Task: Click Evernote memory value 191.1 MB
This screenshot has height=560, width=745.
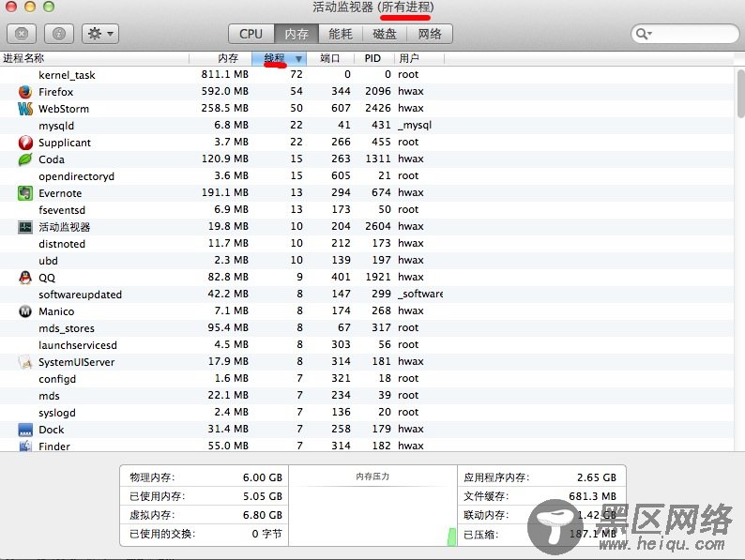Action: [225, 192]
